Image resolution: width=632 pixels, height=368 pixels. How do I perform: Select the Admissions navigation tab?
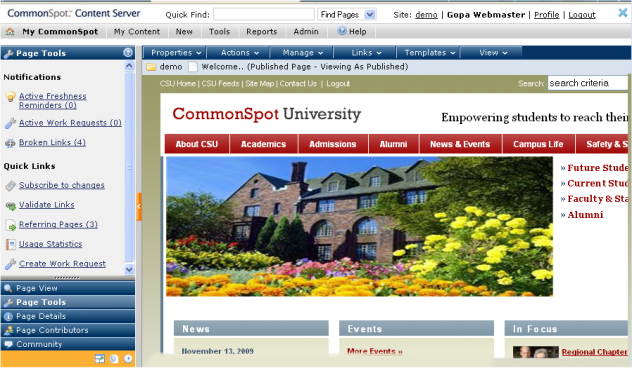pyautogui.click(x=333, y=144)
